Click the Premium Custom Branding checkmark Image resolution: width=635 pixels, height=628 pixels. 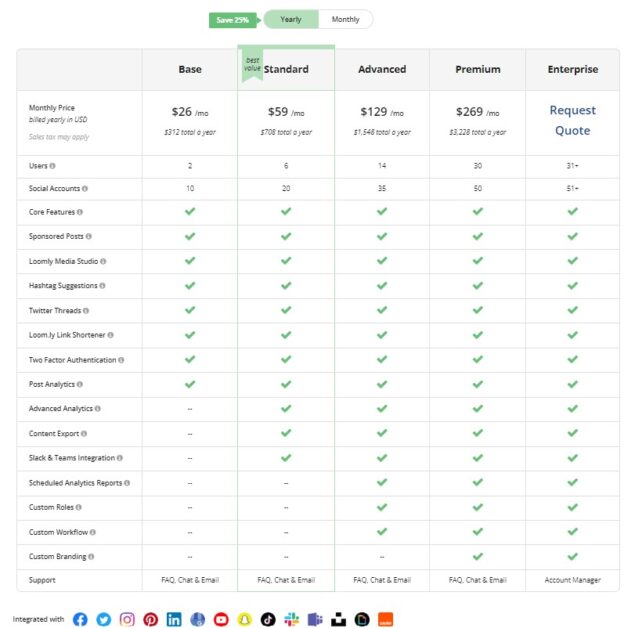click(478, 556)
